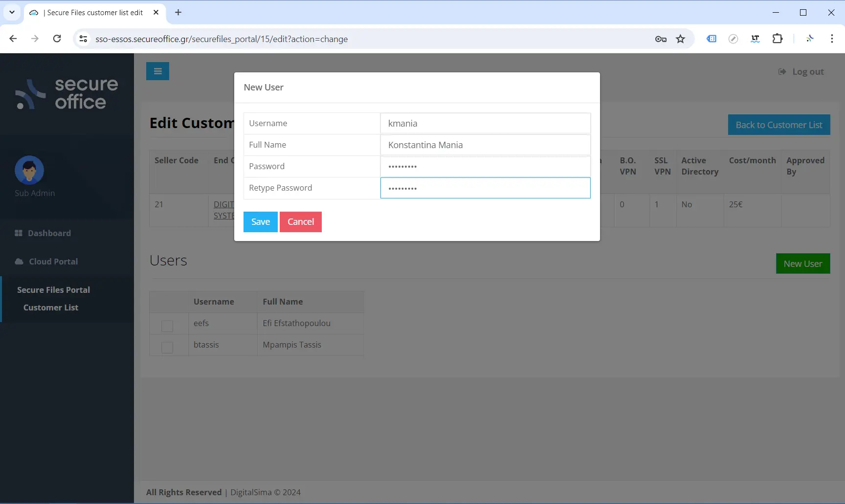The width and height of the screenshot is (845, 504).
Task: Go Back to Customer List
Action: 779,125
